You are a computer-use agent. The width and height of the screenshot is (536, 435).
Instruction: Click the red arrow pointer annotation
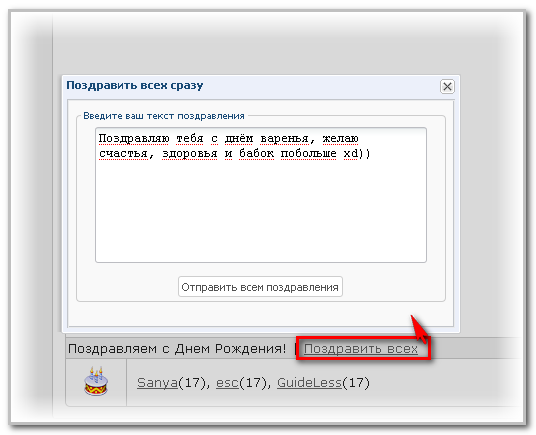coord(420,329)
